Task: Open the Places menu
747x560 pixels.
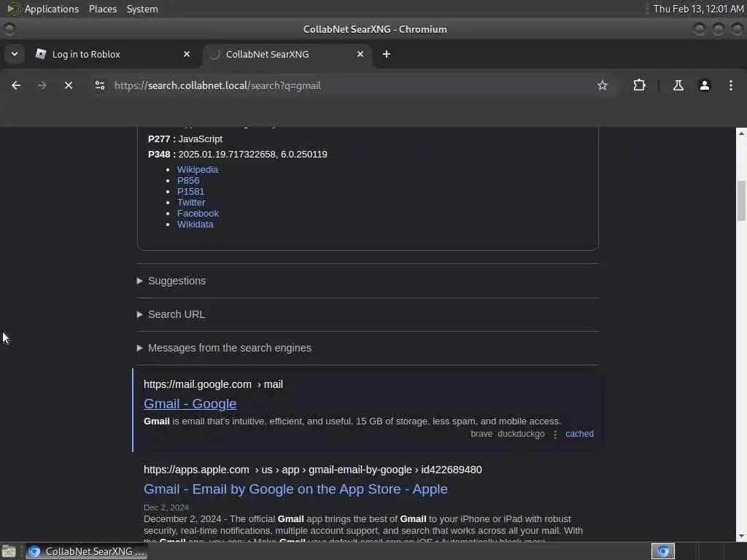Action: [103, 9]
